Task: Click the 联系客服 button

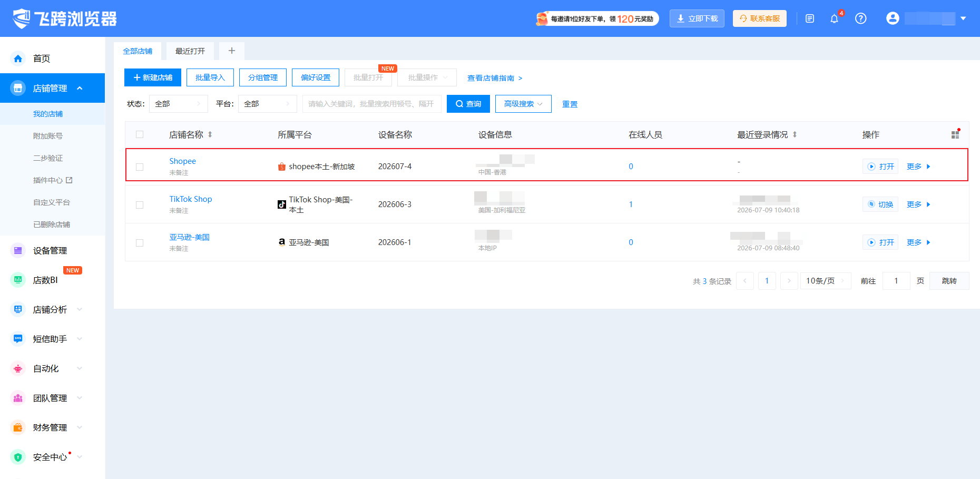Action: (x=760, y=18)
